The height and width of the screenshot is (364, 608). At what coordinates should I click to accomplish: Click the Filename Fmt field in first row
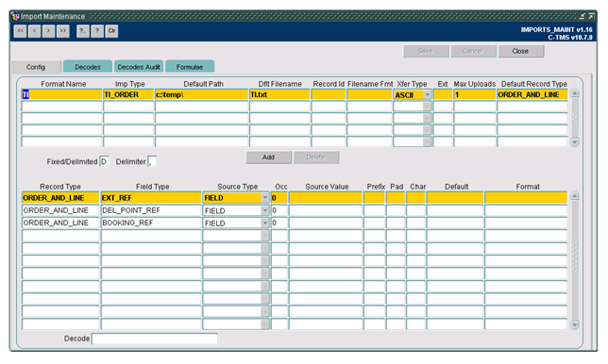pos(369,94)
